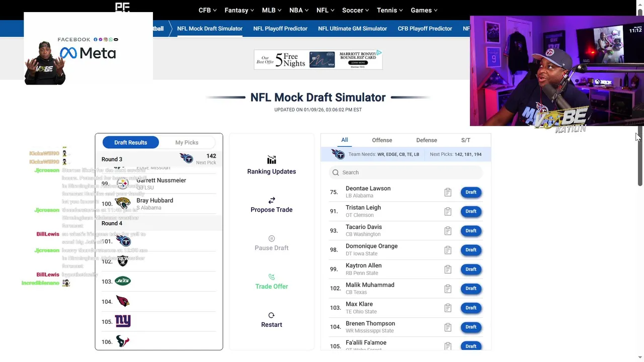644x362 pixels.
Task: Draft Brenen Thompson
Action: tap(471, 327)
